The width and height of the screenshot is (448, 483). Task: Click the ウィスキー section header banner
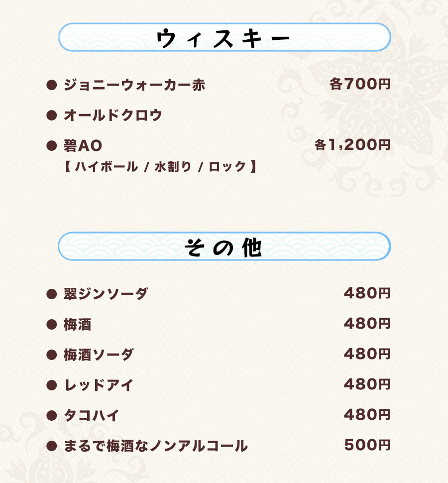tap(224, 37)
